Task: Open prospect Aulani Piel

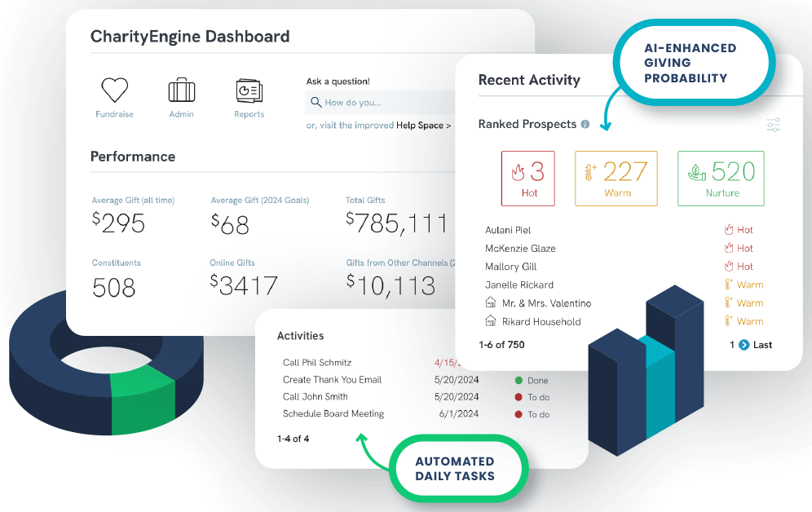Action: (507, 230)
